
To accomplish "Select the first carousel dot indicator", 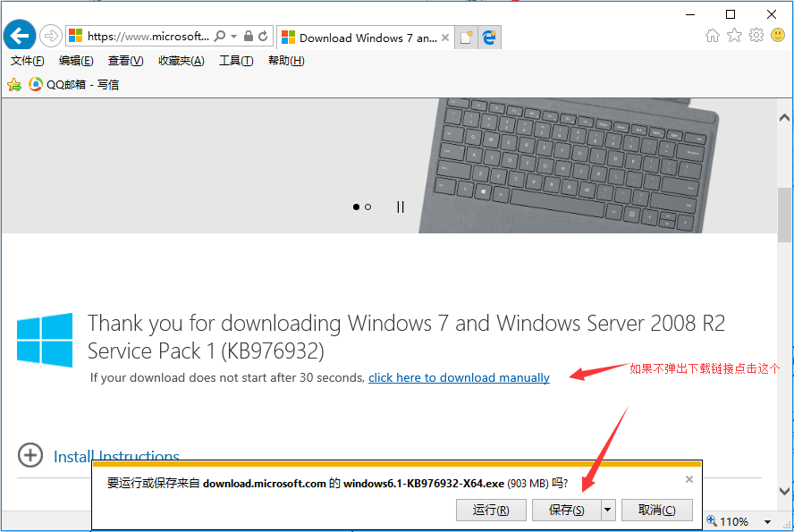I will click(356, 207).
